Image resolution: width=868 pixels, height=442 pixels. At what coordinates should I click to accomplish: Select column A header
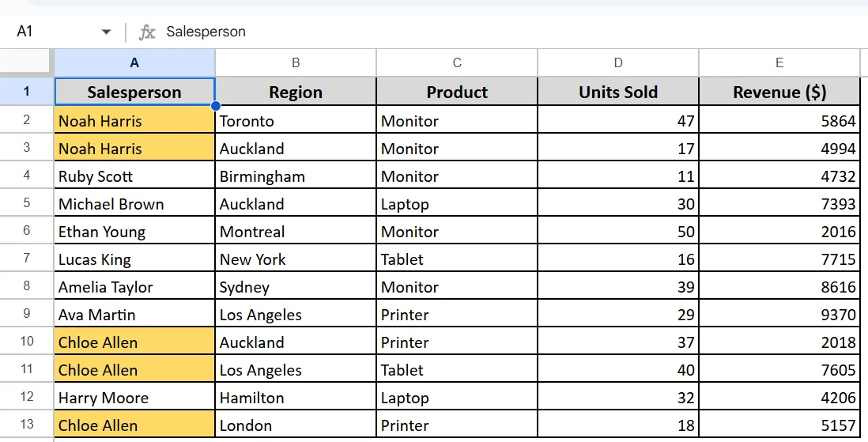click(134, 62)
